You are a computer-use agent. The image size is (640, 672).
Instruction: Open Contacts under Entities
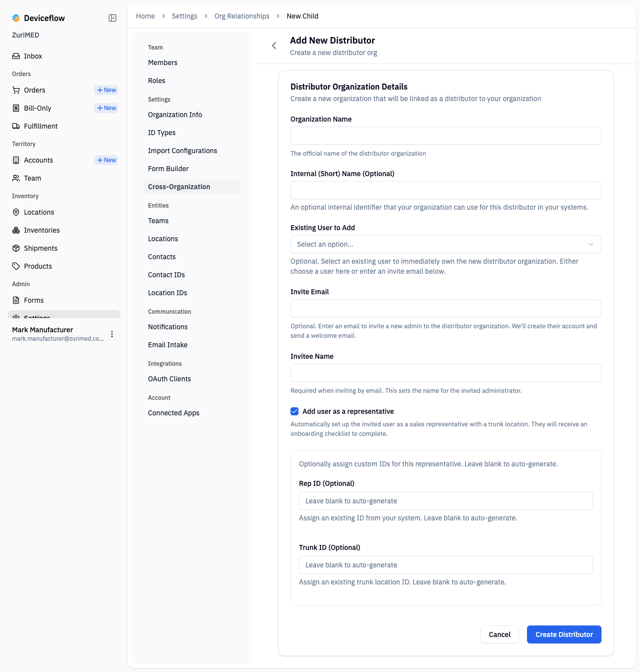tap(192, 257)
